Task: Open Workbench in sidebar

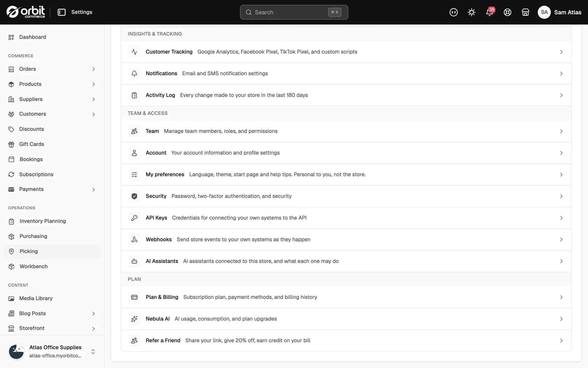Action: 52,266
